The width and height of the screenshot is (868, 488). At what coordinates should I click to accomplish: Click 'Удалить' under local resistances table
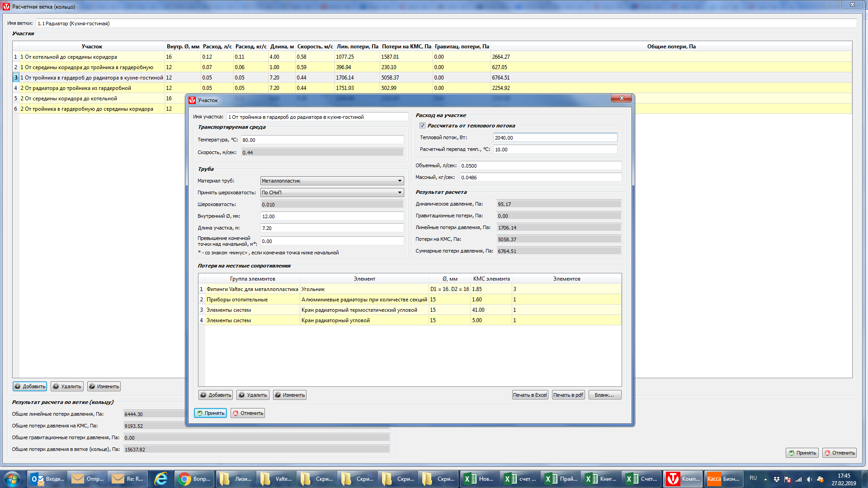coord(253,395)
